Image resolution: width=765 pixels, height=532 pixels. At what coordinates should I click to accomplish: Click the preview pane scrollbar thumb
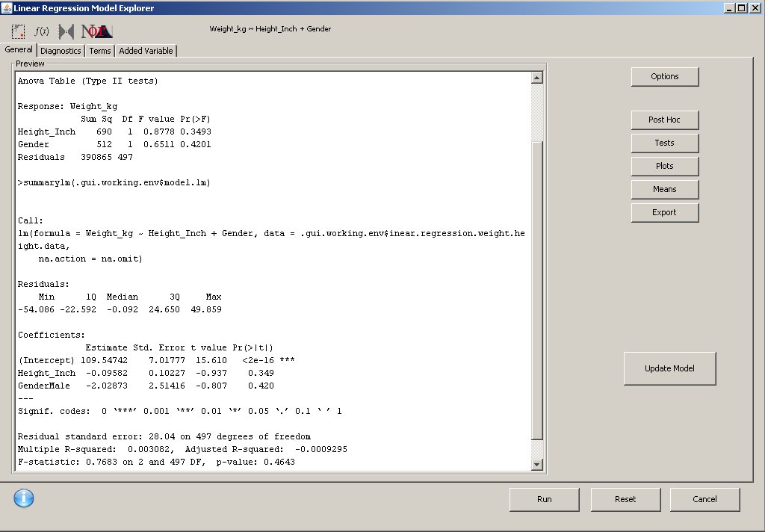(x=536, y=291)
